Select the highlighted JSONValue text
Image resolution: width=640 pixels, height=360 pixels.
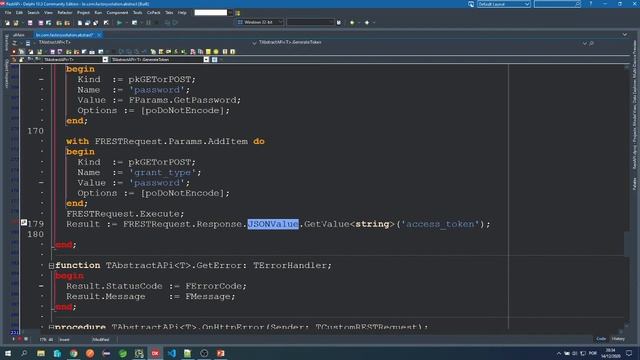273,224
